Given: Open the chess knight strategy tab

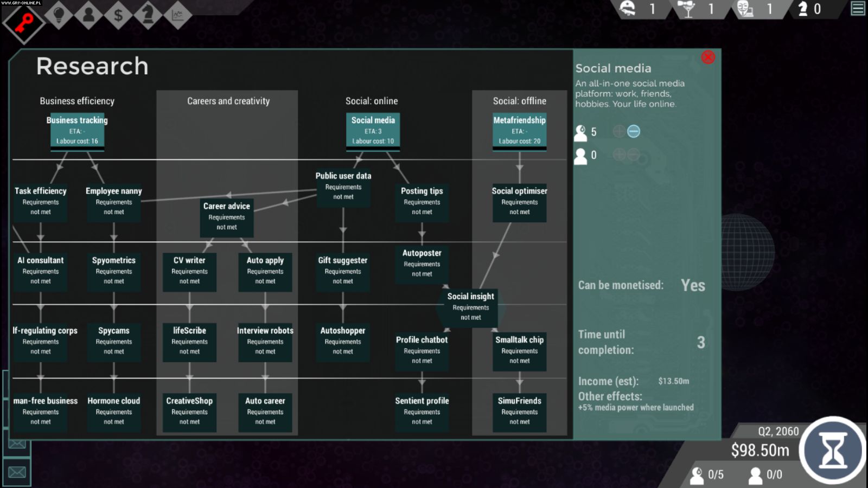Looking at the screenshot, I should coord(147,15).
